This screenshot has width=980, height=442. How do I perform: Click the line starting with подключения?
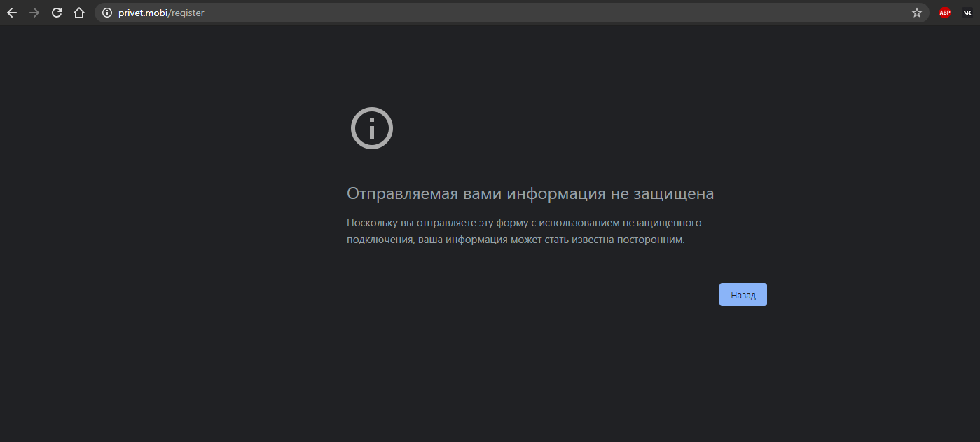(515, 240)
